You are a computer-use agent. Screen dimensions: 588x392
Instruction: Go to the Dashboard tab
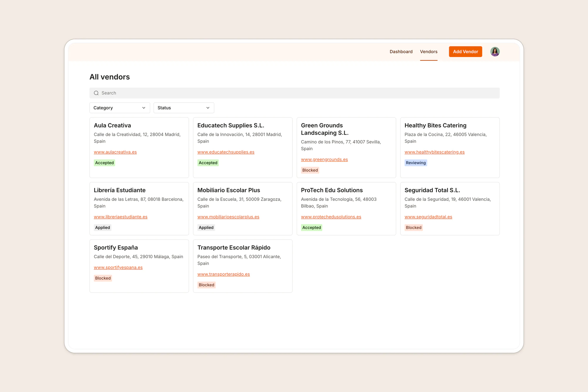(401, 51)
